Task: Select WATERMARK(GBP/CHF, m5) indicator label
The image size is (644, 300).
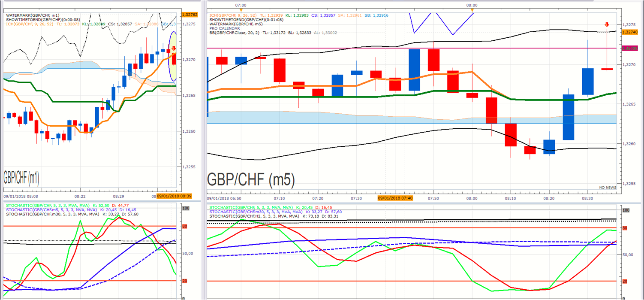Action: pos(237,24)
